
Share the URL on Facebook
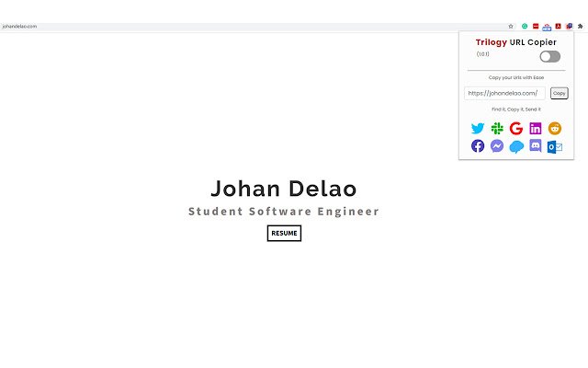(x=478, y=145)
